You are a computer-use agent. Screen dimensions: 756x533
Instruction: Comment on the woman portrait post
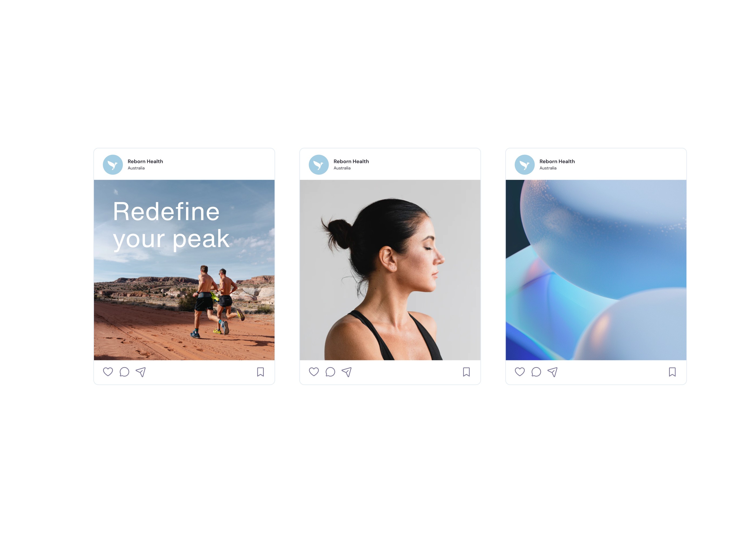point(330,372)
